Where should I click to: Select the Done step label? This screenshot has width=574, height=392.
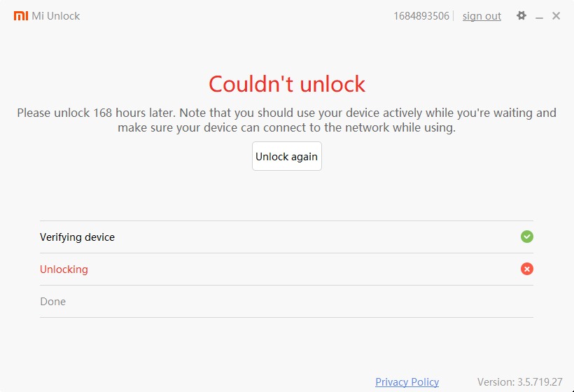click(52, 302)
